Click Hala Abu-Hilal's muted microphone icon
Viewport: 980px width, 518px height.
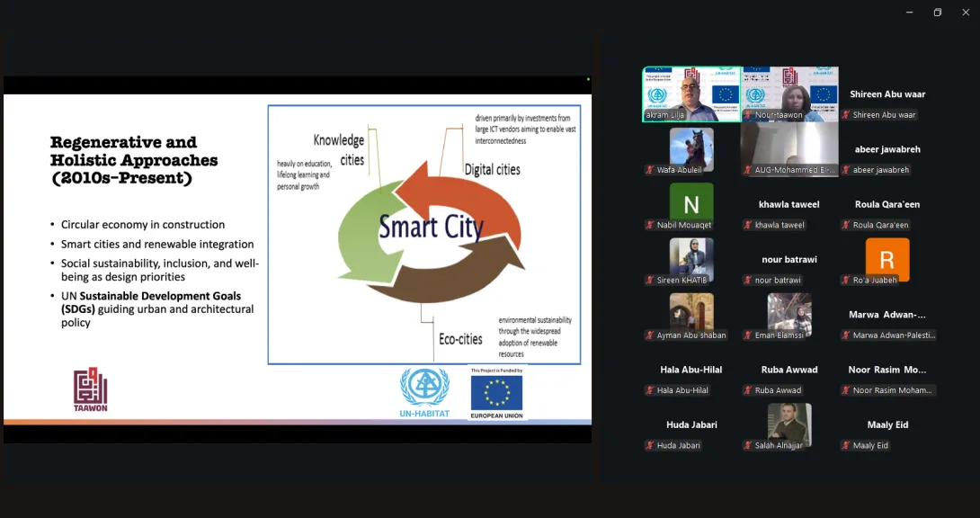[x=650, y=390]
